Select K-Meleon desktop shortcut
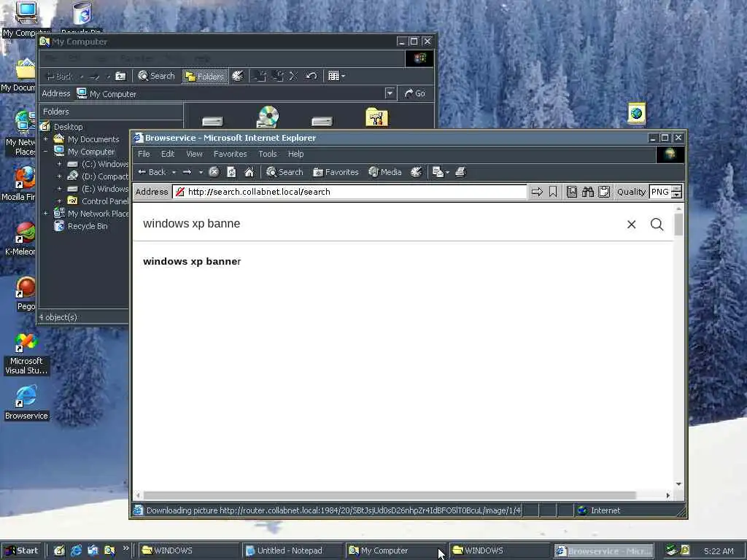Screen dimensions: 747x560 coord(20,239)
